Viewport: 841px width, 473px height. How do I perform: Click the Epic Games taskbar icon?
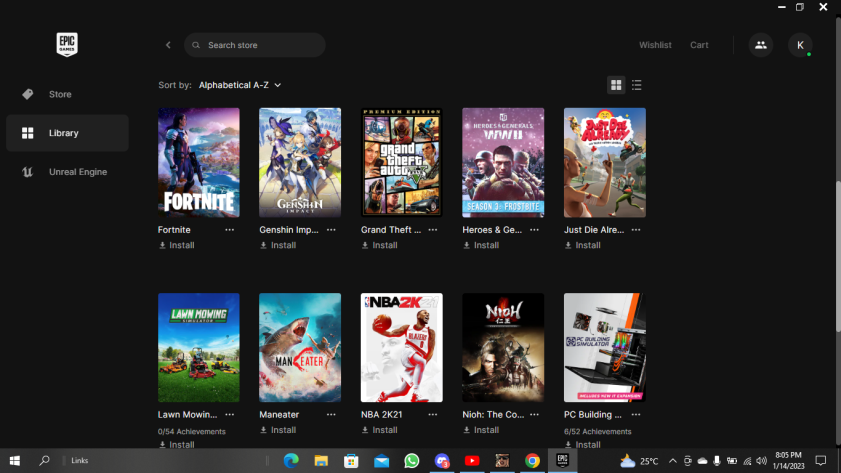coord(562,461)
